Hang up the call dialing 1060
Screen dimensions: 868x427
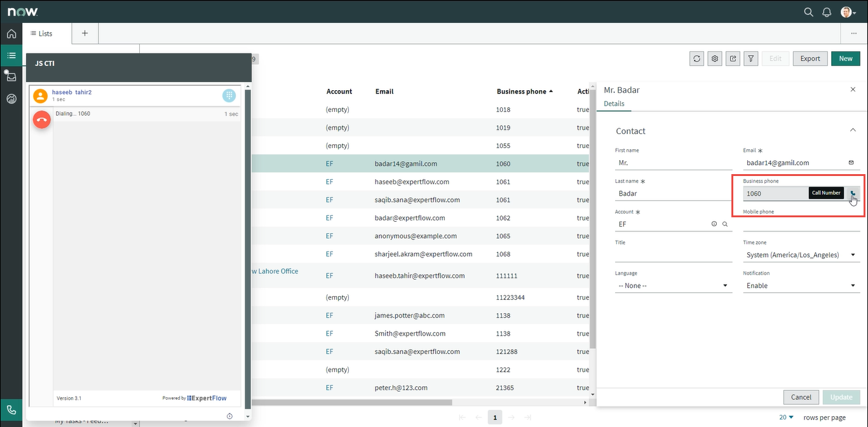[42, 119]
